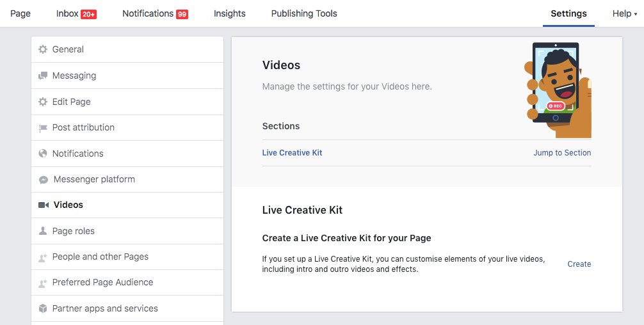The image size is (644, 325).
Task: Open the Notifications tab in top bar
Action: coord(156,13)
